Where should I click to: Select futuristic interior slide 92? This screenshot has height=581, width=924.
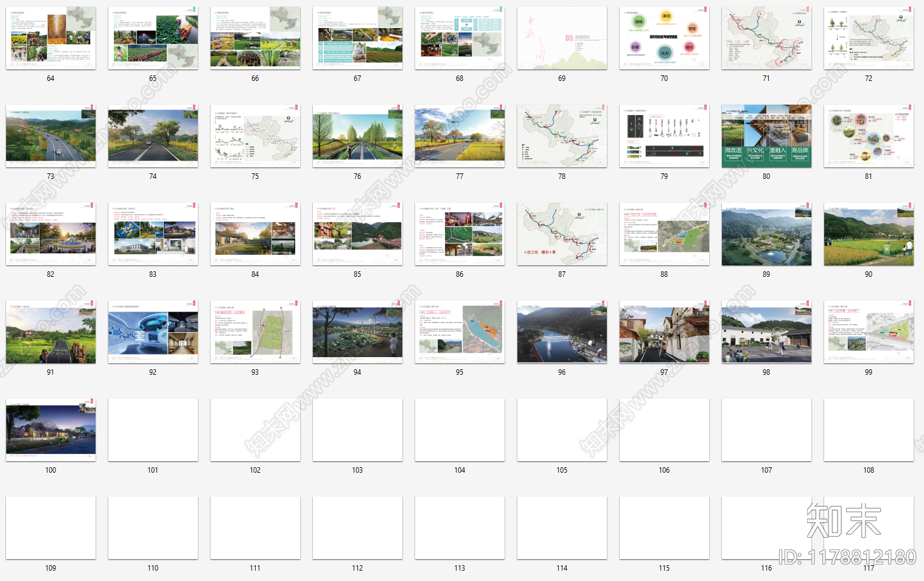point(153,332)
